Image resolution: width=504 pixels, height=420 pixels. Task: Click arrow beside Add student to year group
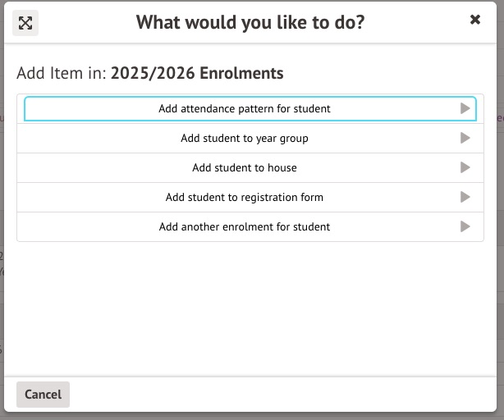465,138
